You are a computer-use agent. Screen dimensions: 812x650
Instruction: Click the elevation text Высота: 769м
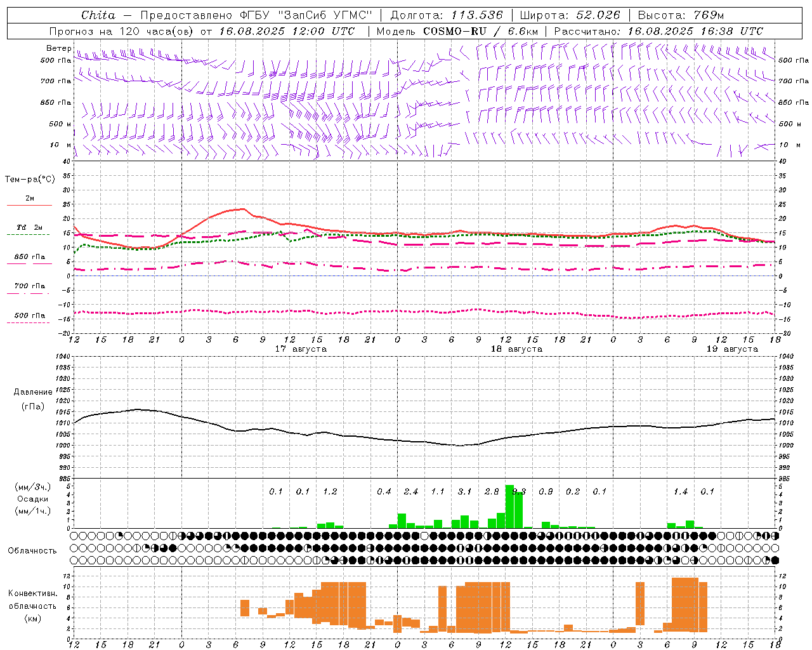coord(681,15)
